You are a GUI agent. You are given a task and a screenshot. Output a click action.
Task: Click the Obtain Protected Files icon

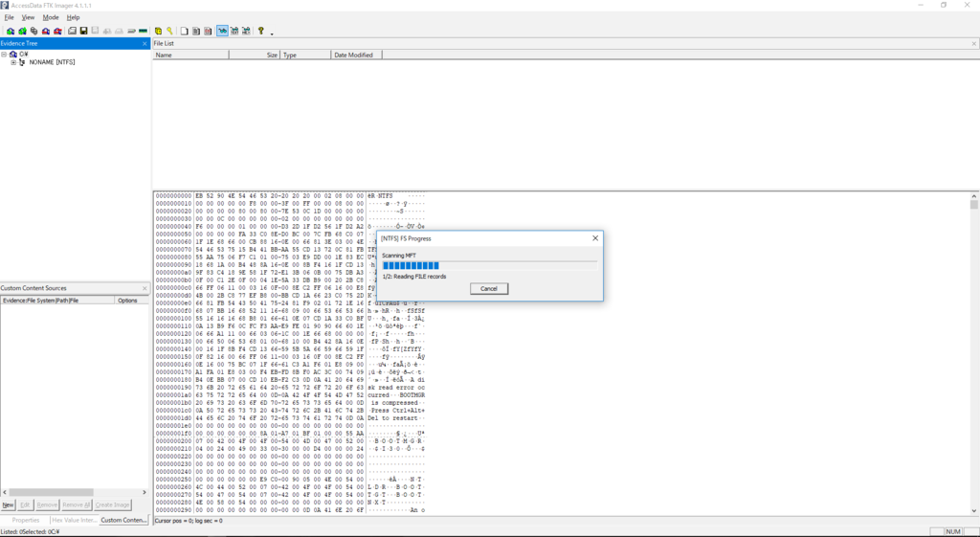(158, 31)
